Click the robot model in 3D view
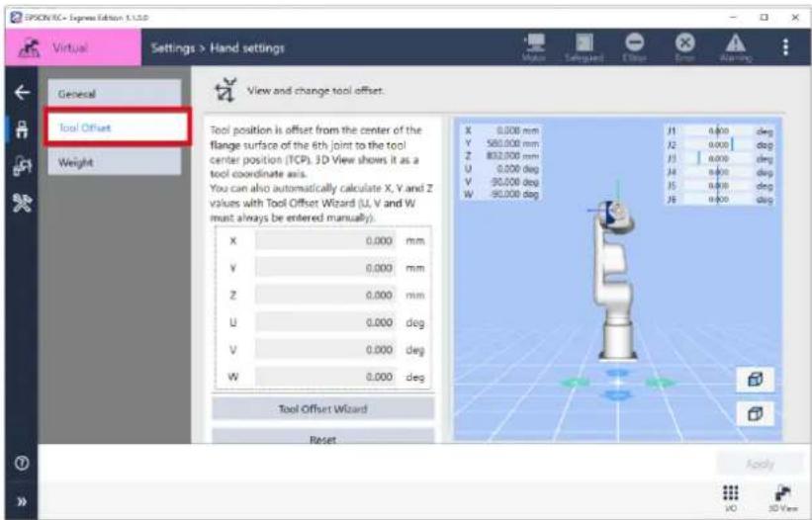The height and width of the screenshot is (520, 812). [615, 282]
